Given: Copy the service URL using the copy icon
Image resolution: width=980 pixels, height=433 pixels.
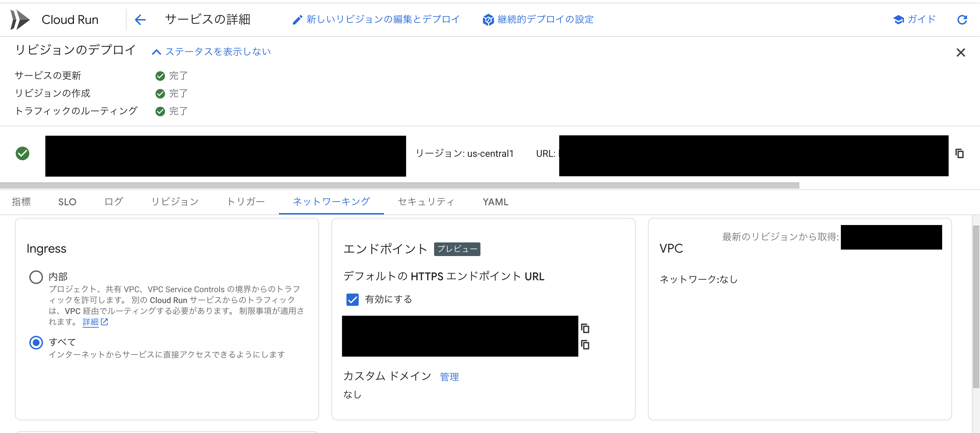Looking at the screenshot, I should click(959, 154).
